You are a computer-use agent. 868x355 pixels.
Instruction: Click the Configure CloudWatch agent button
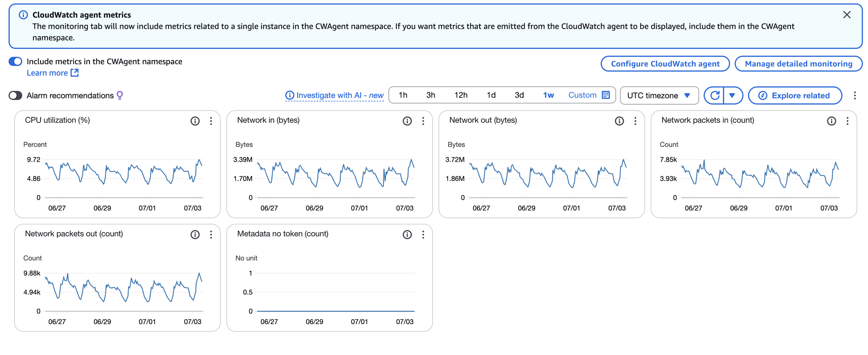pyautogui.click(x=665, y=64)
